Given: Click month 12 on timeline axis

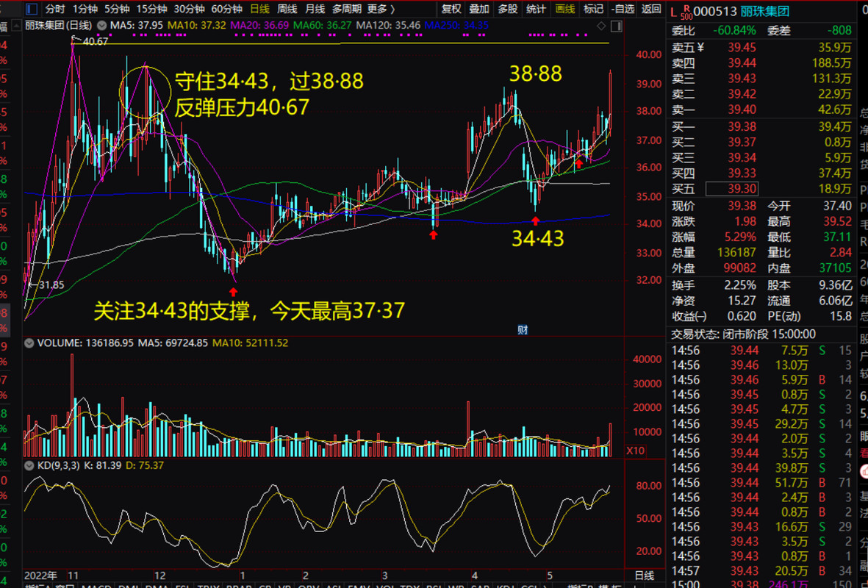Looking at the screenshot, I should point(160,576).
